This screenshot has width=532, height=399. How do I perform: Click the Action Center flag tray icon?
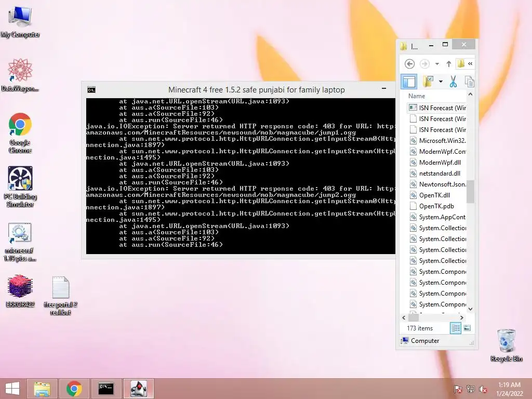click(x=458, y=389)
